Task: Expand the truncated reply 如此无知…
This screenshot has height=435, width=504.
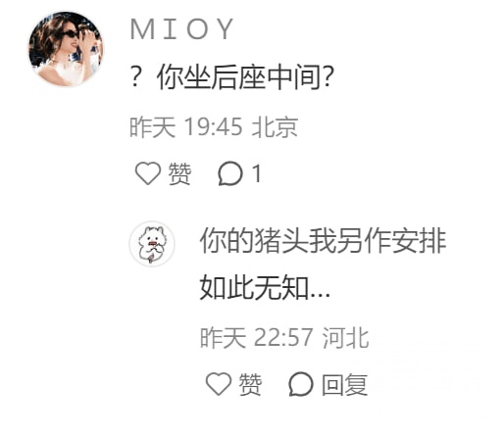Action: (265, 288)
